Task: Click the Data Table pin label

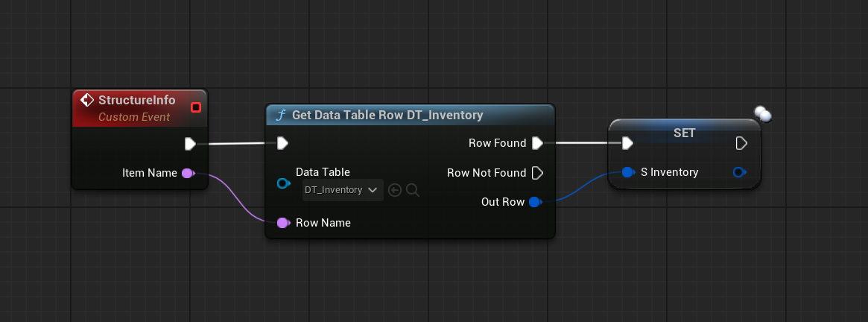Action: 323,172
